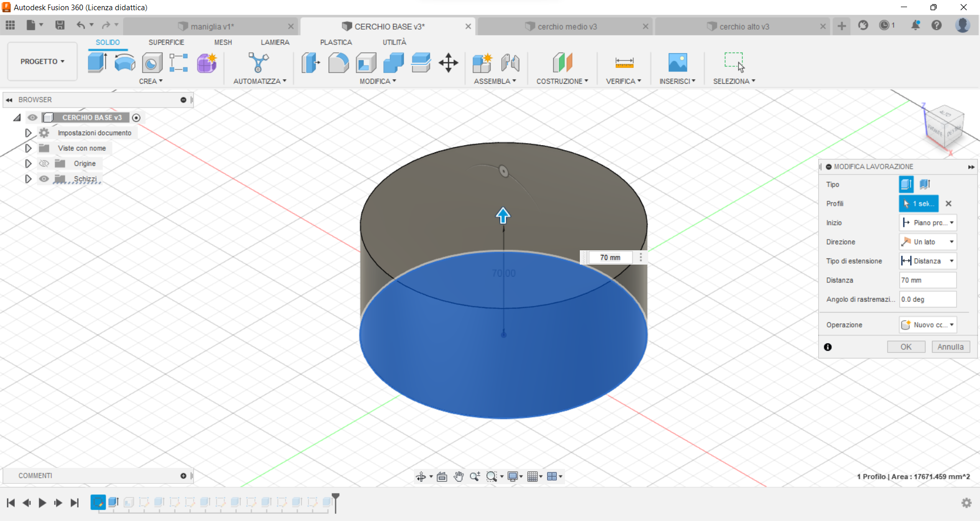Select the Pan hand icon
This screenshot has width=980, height=521.
[459, 477]
